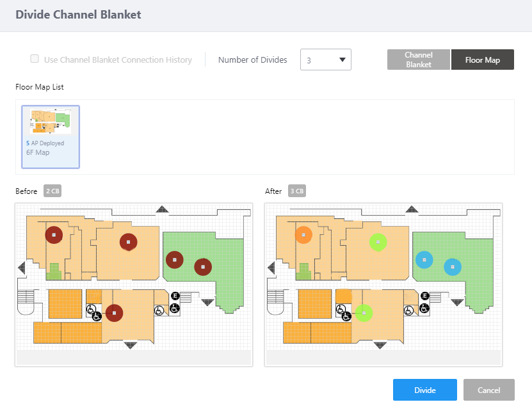
Task: Enable Use Channel Blanket Connection History checkbox
Action: (35, 60)
